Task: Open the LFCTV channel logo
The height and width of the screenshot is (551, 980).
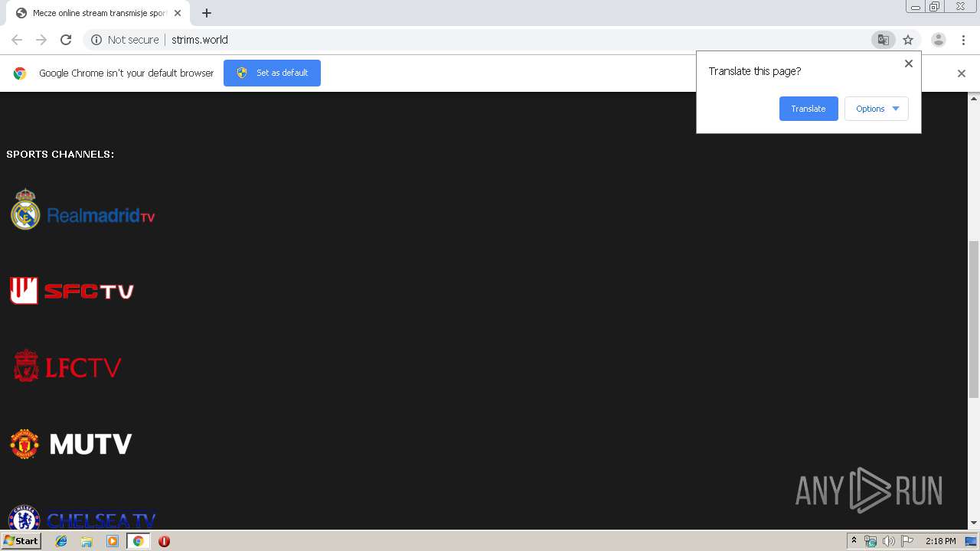Action: [67, 367]
